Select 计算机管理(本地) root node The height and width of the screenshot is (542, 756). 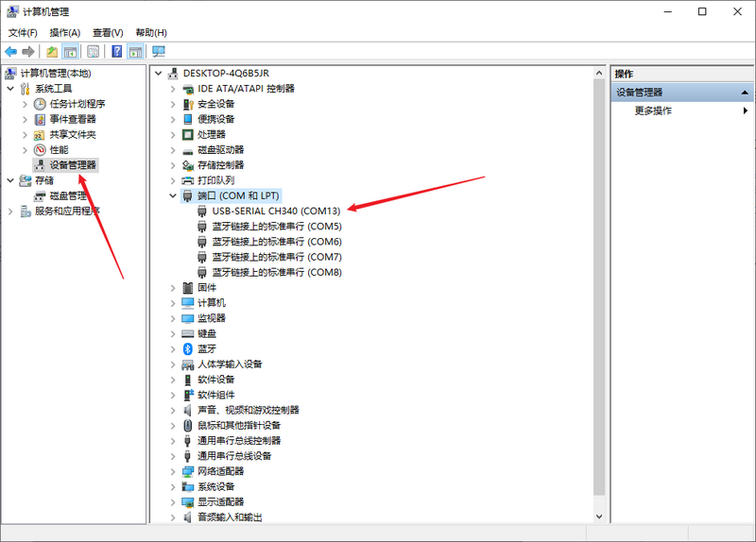(56, 74)
